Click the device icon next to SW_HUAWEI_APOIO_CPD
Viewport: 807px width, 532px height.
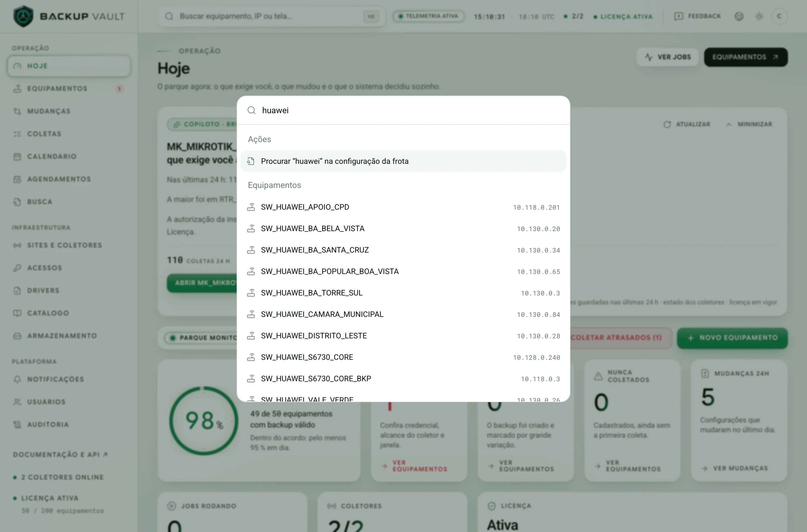pyautogui.click(x=251, y=207)
